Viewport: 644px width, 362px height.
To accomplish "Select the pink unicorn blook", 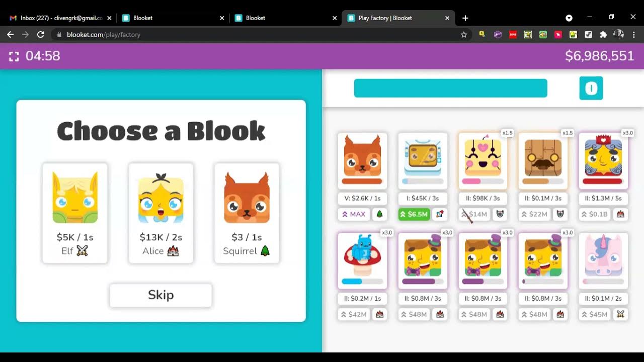I will tap(604, 261).
